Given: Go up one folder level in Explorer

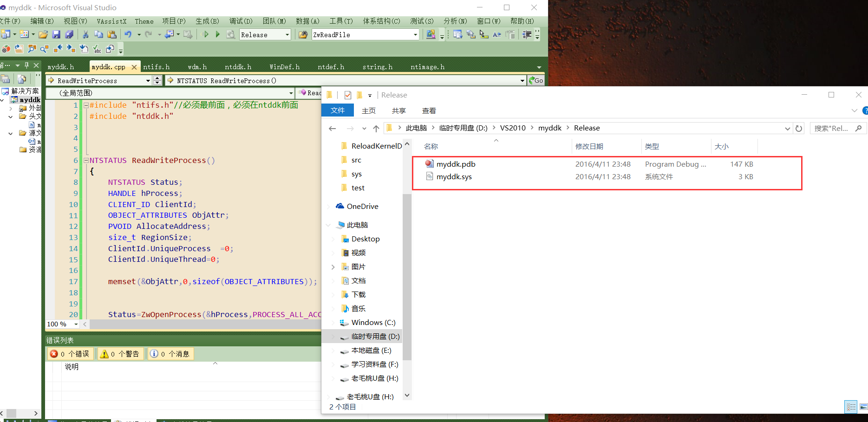Looking at the screenshot, I should click(x=376, y=128).
